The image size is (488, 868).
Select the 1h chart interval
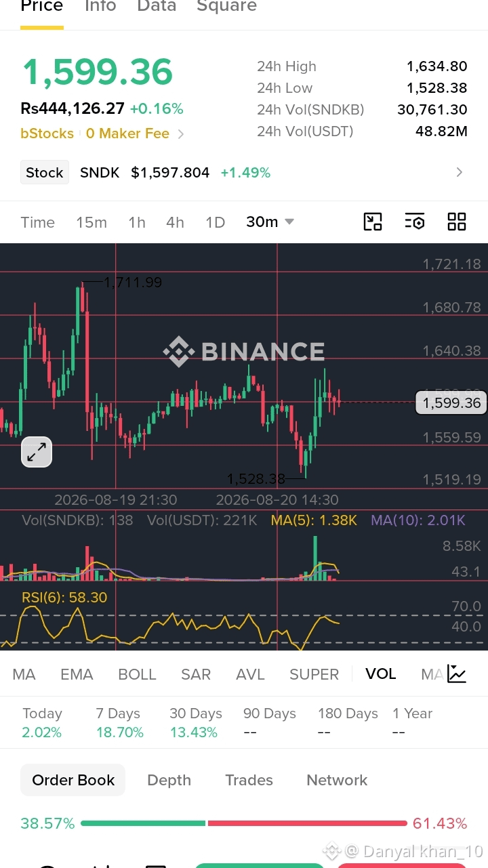click(x=137, y=222)
